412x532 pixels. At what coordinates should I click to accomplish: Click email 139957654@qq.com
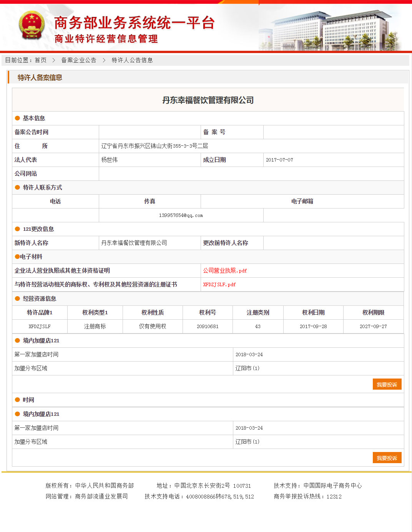point(181,215)
